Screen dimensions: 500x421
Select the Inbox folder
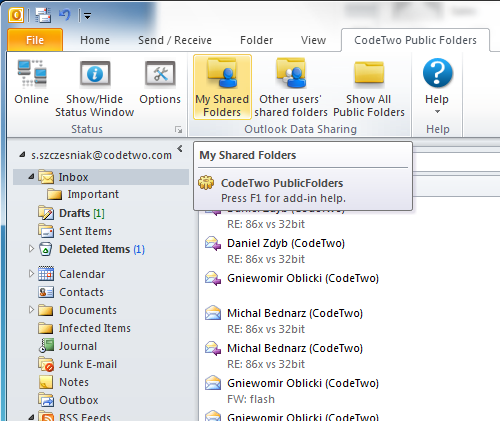click(x=101, y=177)
